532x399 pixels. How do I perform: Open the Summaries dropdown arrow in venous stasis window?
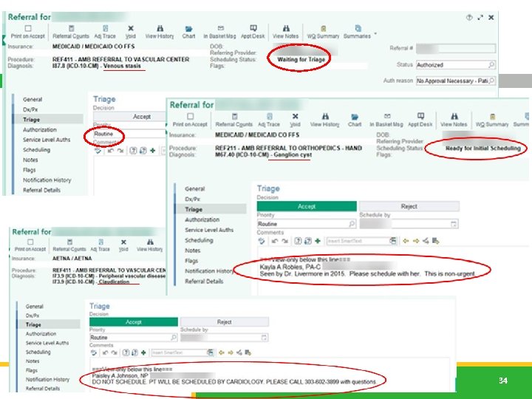coord(375,33)
